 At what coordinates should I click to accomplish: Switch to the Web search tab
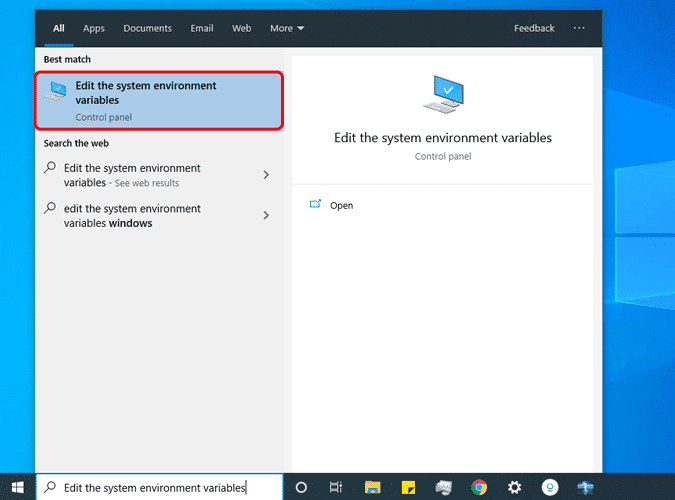pyautogui.click(x=241, y=28)
